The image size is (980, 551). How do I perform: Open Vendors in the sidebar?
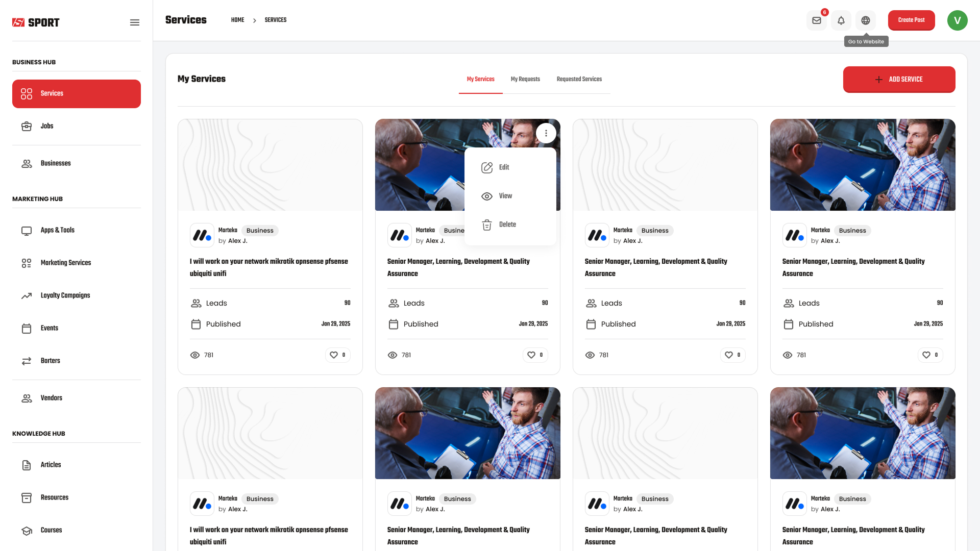click(x=77, y=398)
